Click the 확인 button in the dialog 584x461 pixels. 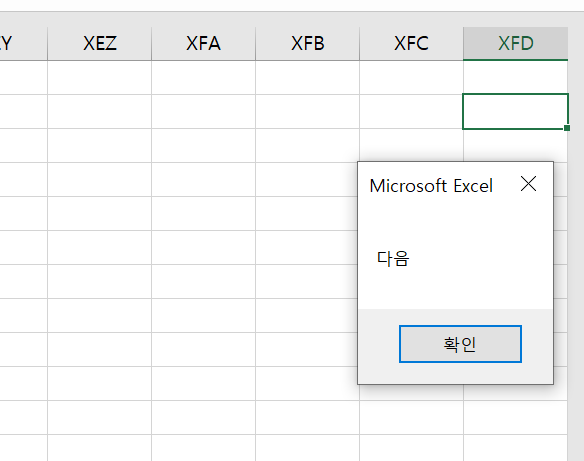pos(460,344)
